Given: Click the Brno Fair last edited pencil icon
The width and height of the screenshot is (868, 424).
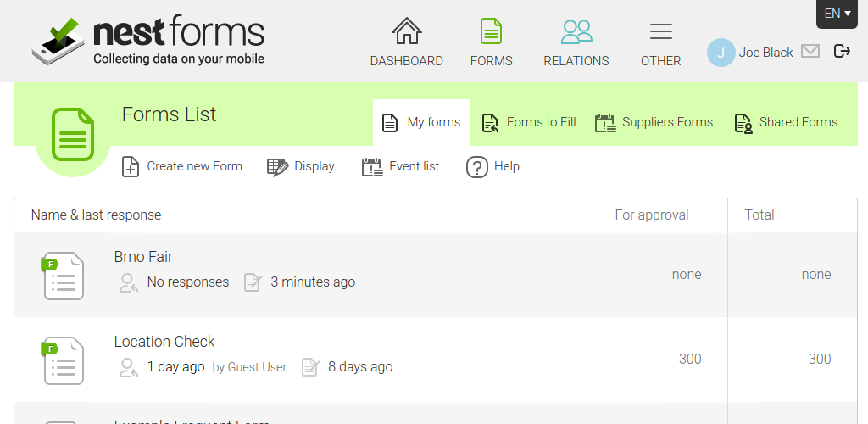Looking at the screenshot, I should 253,282.
